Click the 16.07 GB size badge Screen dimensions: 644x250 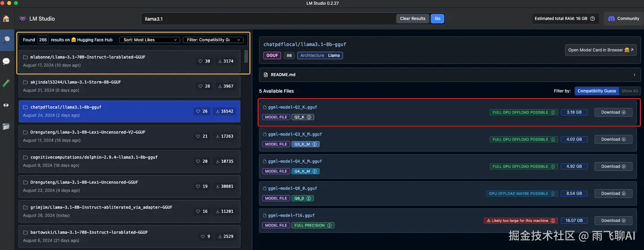(x=574, y=220)
